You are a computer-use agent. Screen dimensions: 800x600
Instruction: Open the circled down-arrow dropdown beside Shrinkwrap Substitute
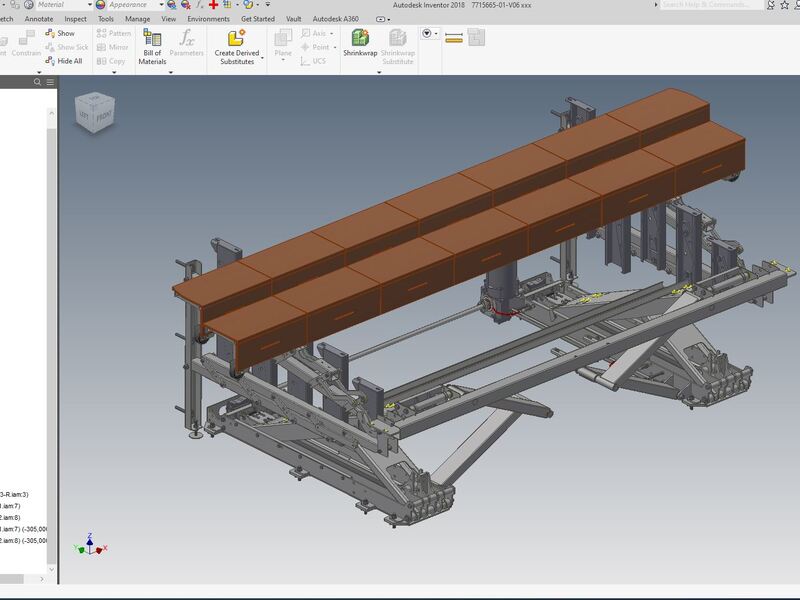[430, 34]
